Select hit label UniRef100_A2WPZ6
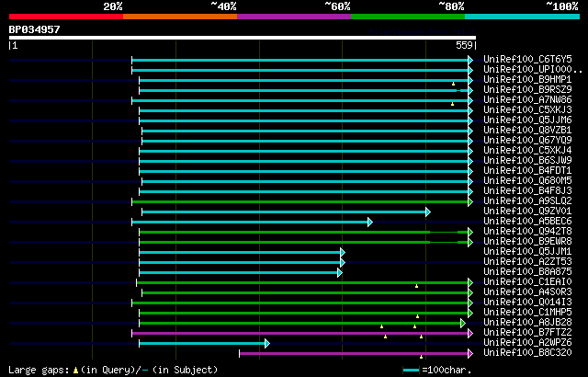The width and height of the screenshot is (588, 377). coord(527,343)
